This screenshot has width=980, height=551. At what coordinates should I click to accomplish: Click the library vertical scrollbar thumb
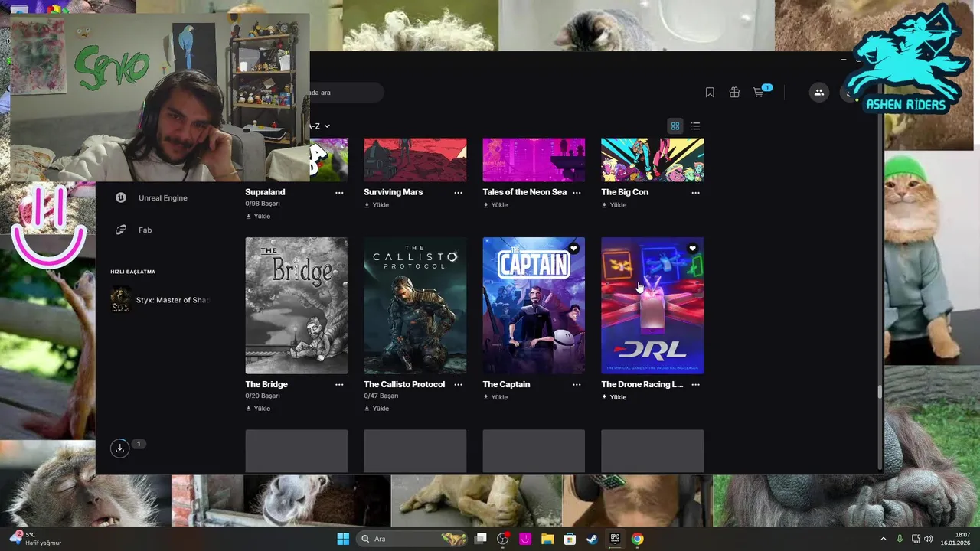tap(880, 392)
